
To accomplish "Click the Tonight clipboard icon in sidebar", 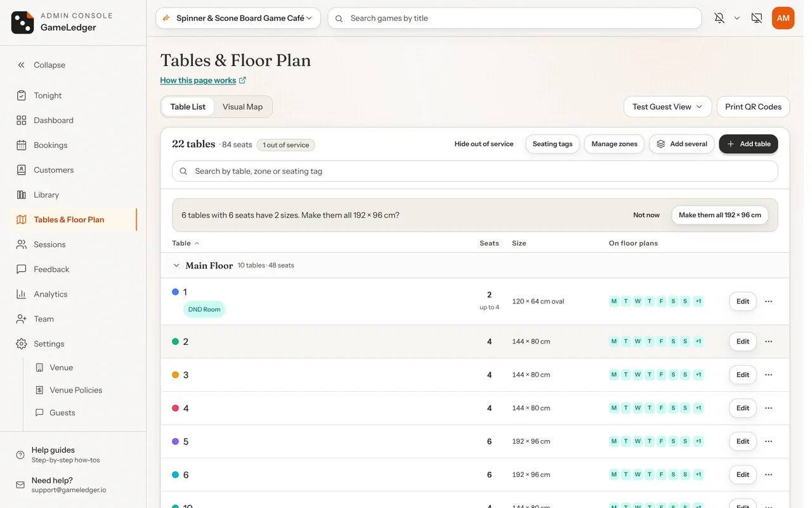I will pyautogui.click(x=22, y=95).
